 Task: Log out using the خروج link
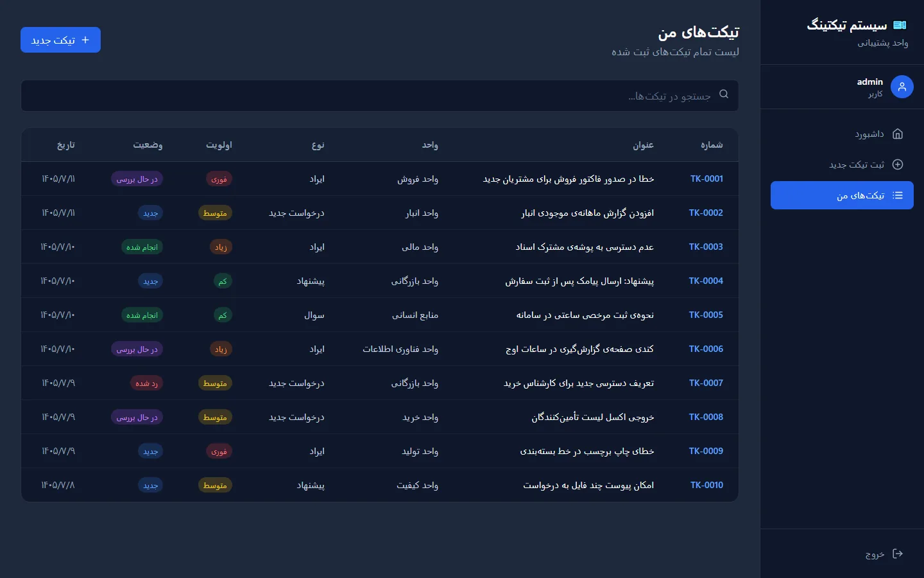point(842,554)
